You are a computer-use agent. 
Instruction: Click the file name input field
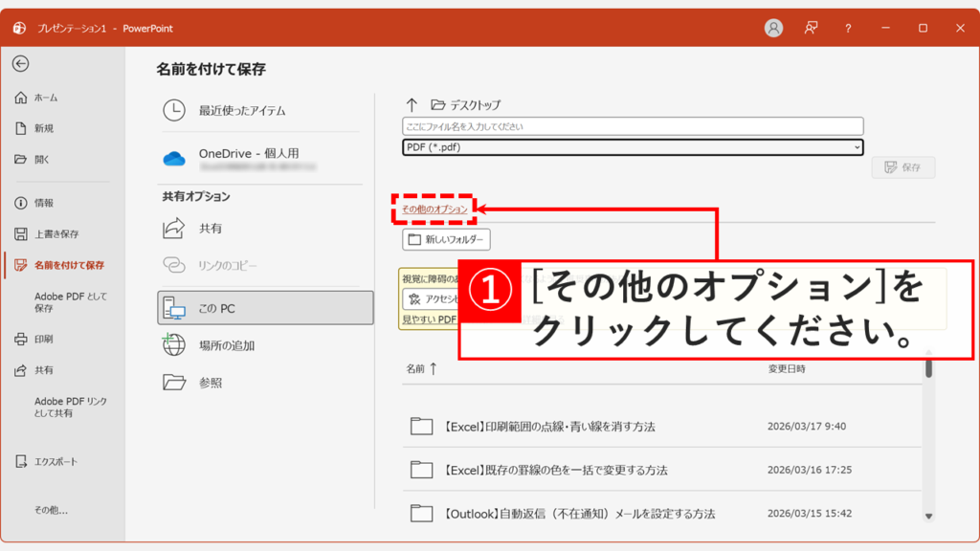[x=632, y=125]
